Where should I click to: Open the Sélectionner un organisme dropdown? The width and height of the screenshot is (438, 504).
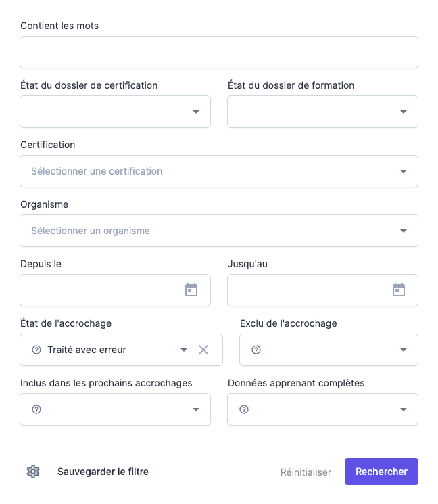tap(404, 231)
